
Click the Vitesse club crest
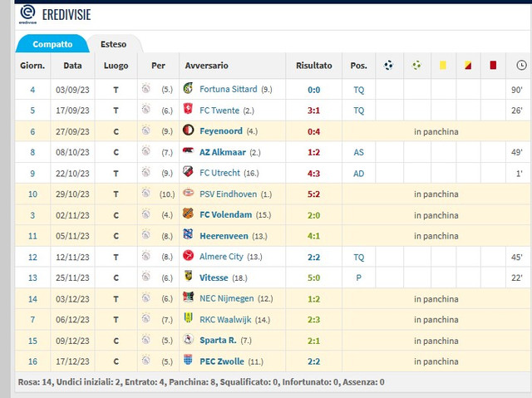188,276
